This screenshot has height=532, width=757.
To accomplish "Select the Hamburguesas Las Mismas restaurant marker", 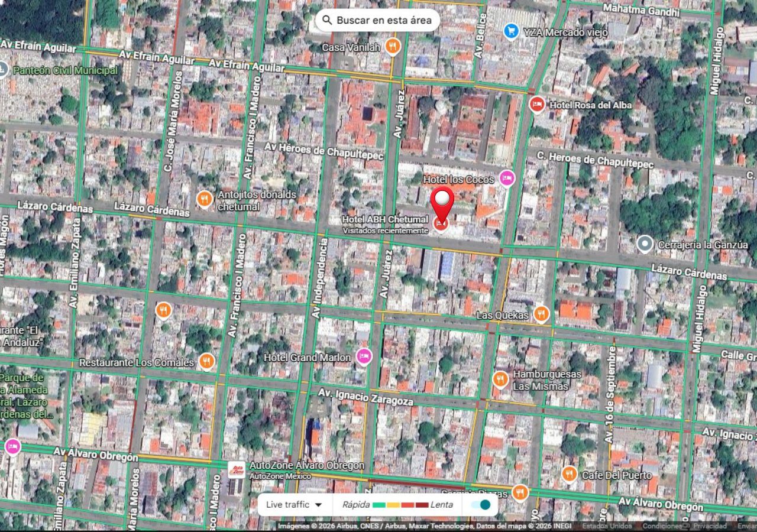I will point(500,379).
